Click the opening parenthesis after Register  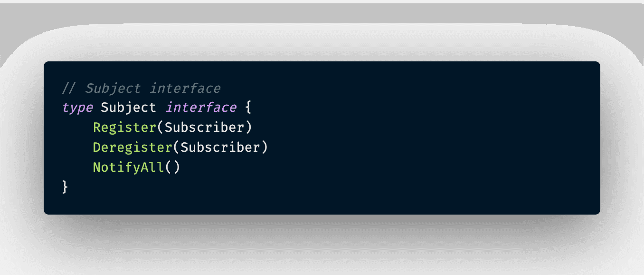pyautogui.click(x=161, y=128)
